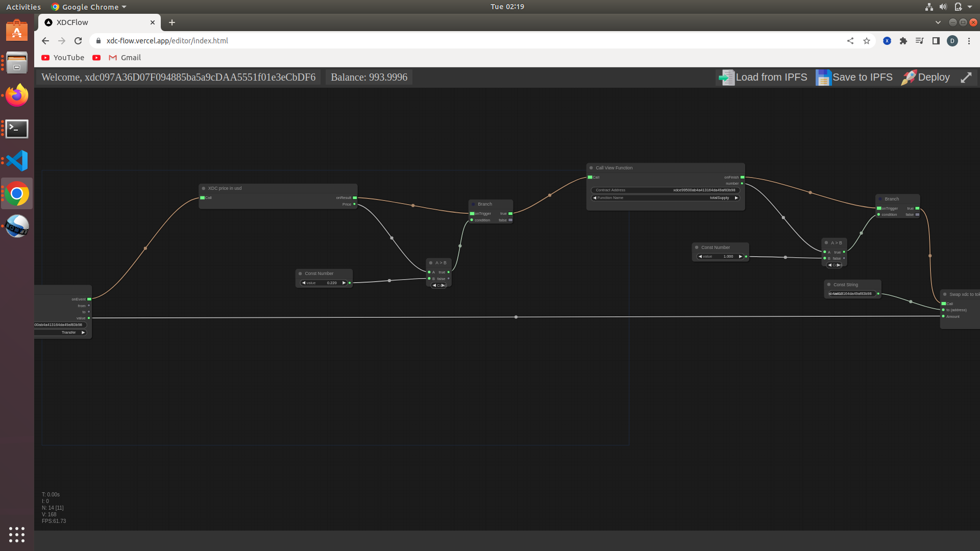Screen dimensions: 980x551
Task: Click right arrow of Function Name totalSupply selector
Action: pyautogui.click(x=736, y=198)
